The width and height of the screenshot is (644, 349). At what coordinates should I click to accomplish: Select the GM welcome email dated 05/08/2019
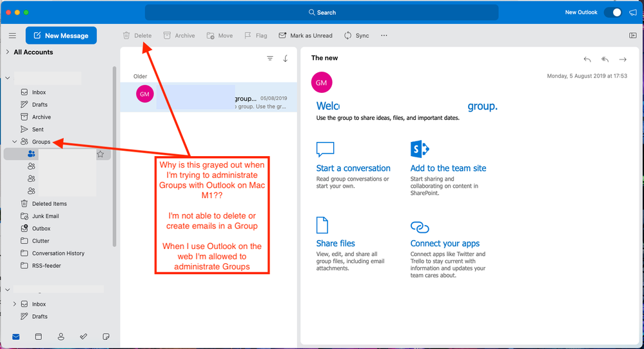[209, 97]
